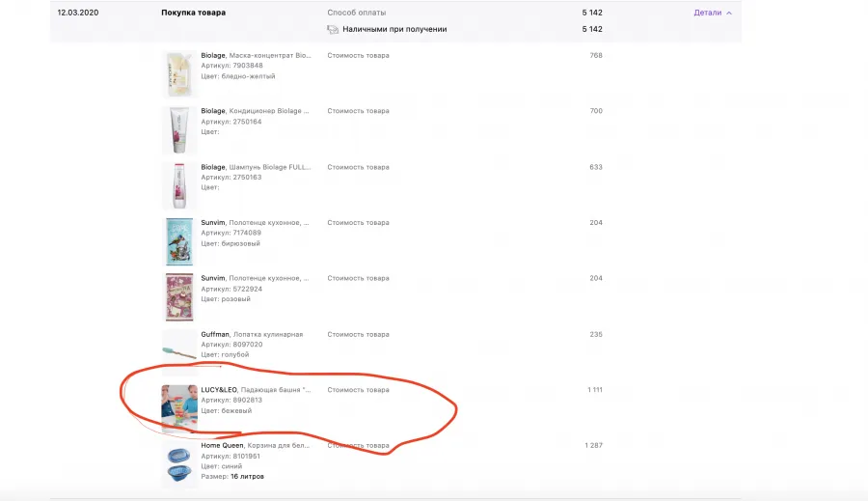Image resolution: width=868 pixels, height=501 pixels.
Task: Click the cash payment icon
Action: point(332,29)
